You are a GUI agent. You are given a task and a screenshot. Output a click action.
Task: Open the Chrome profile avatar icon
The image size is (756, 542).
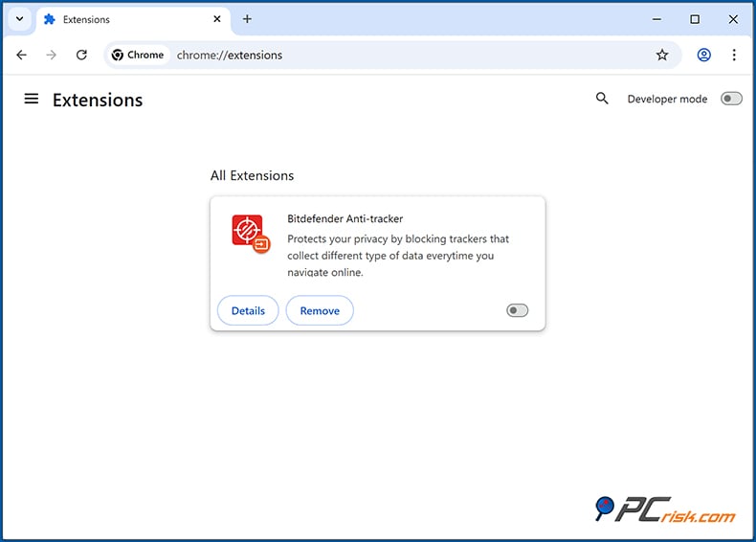[x=704, y=55]
